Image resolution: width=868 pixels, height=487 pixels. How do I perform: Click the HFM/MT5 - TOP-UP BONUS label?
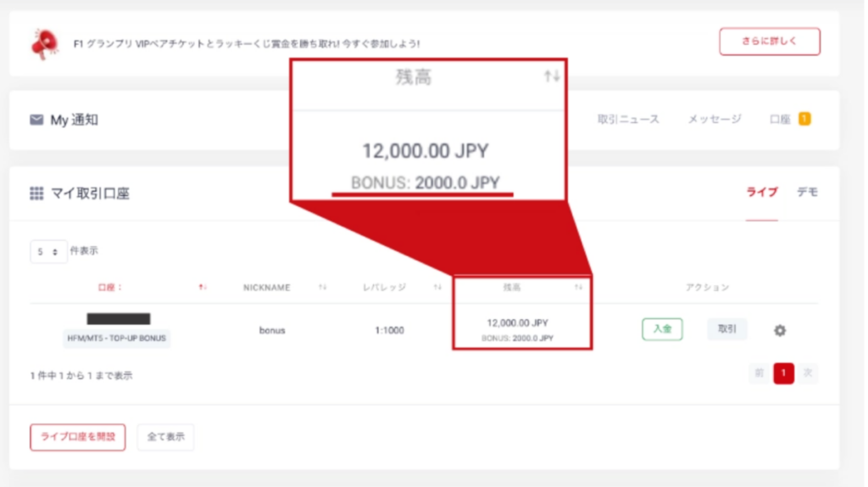point(117,338)
